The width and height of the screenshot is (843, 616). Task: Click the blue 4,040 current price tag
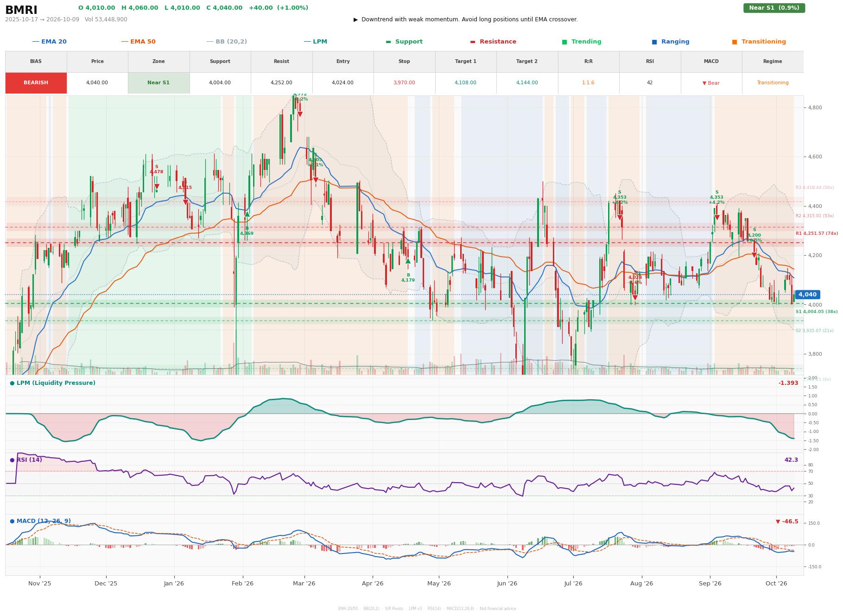807,295
